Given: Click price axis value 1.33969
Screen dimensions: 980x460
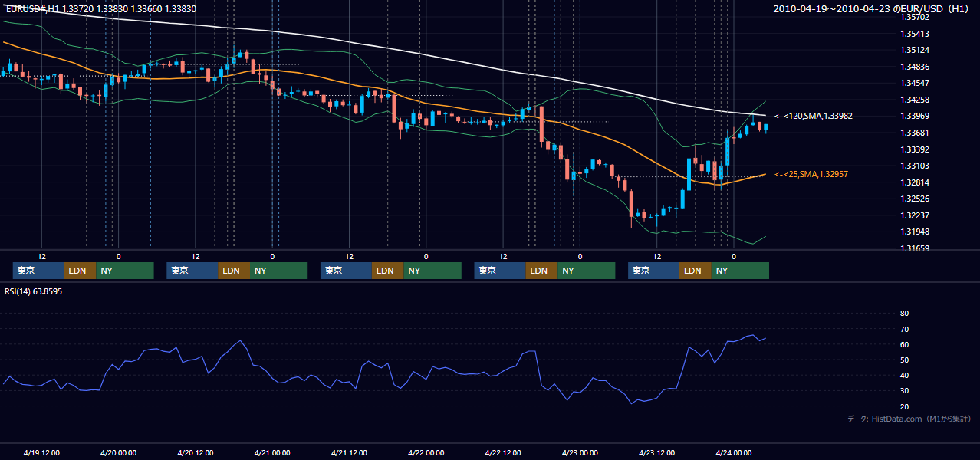Looking at the screenshot, I should tap(914, 117).
